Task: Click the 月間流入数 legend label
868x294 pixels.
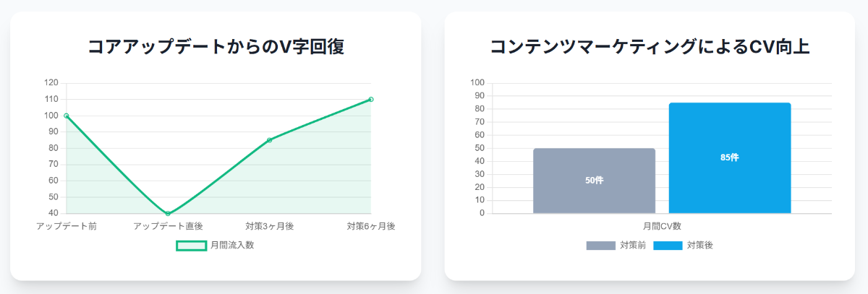Action: pos(232,246)
